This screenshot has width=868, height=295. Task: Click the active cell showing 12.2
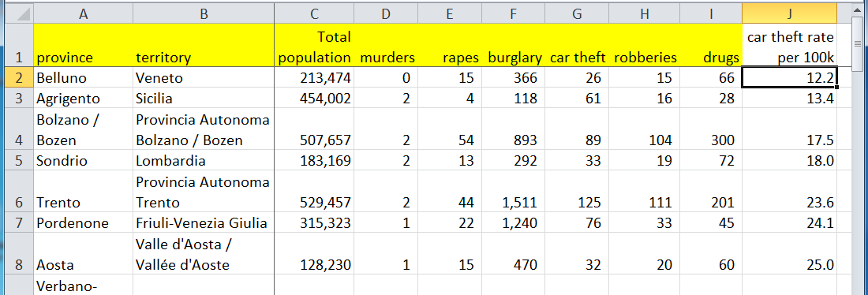pyautogui.click(x=789, y=78)
